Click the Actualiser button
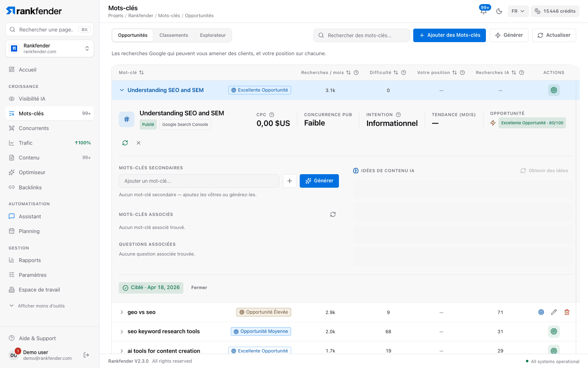588x368 pixels. pos(554,35)
